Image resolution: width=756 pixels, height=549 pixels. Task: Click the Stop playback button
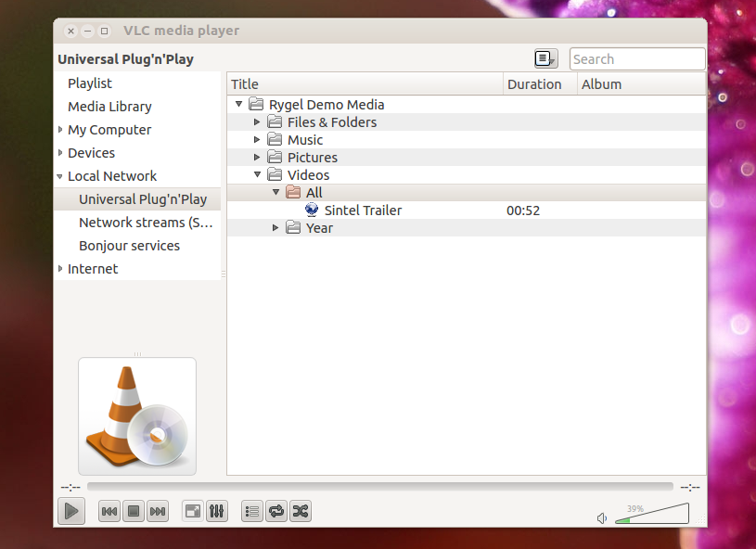pyautogui.click(x=134, y=511)
